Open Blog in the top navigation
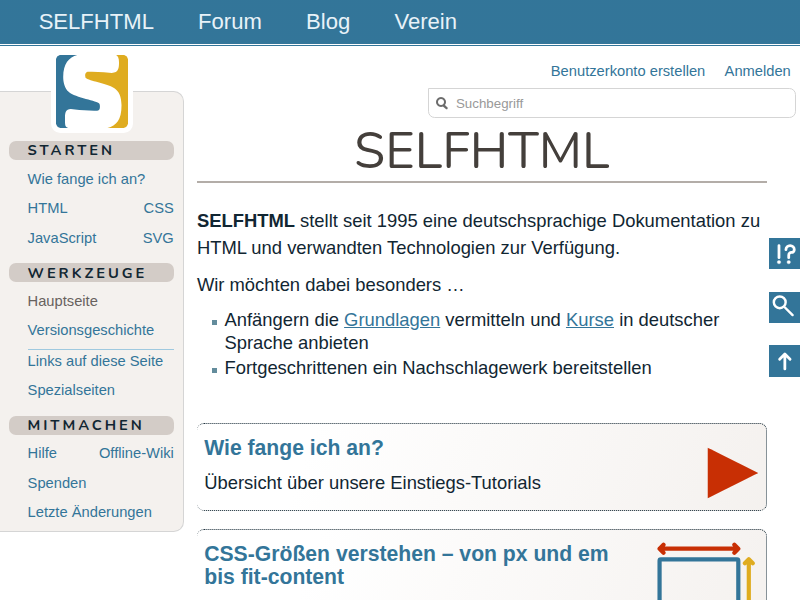Screen dimensions: 800x600 tap(328, 22)
